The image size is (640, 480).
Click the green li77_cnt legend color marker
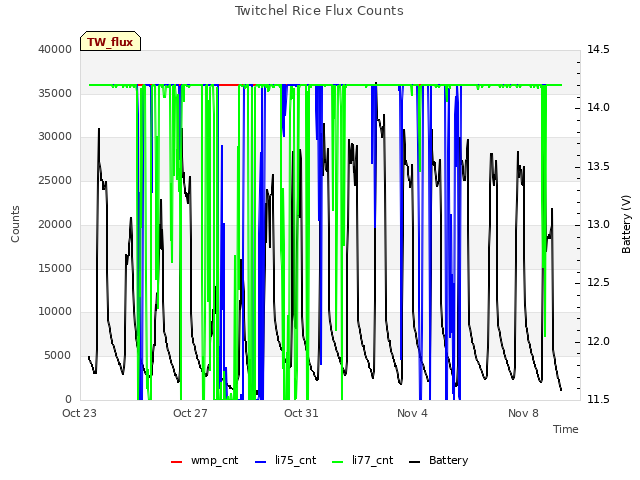[338, 462]
